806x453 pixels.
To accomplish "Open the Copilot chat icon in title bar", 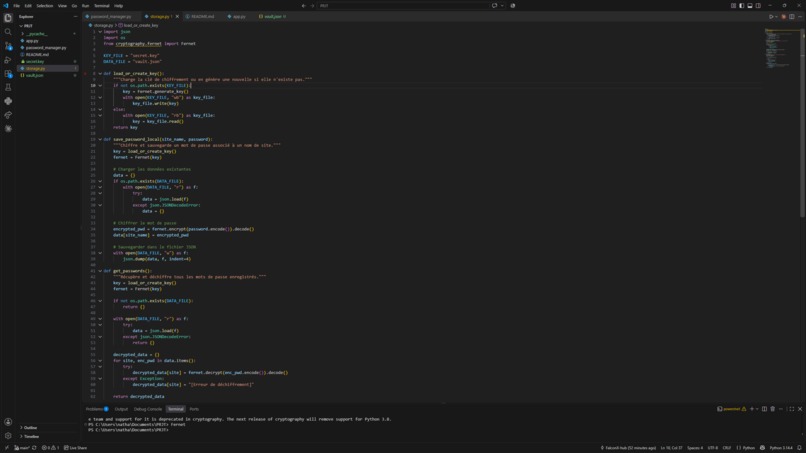I will (494, 6).
